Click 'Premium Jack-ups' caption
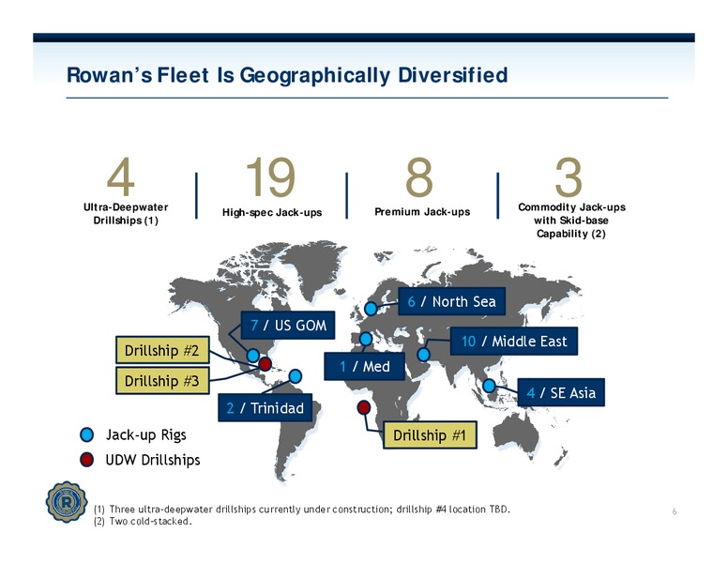This screenshot has height=563, width=728. coord(422,212)
